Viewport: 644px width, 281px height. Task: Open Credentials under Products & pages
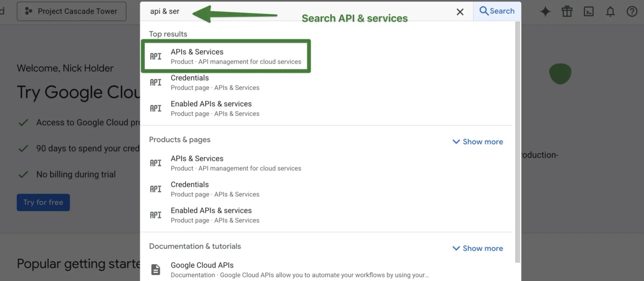click(326, 189)
